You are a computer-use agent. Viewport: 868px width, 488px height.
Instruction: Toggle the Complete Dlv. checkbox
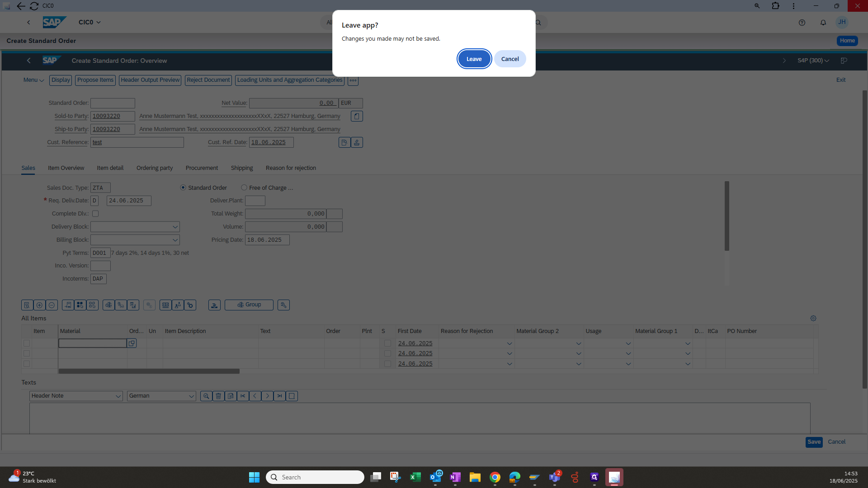pyautogui.click(x=95, y=214)
